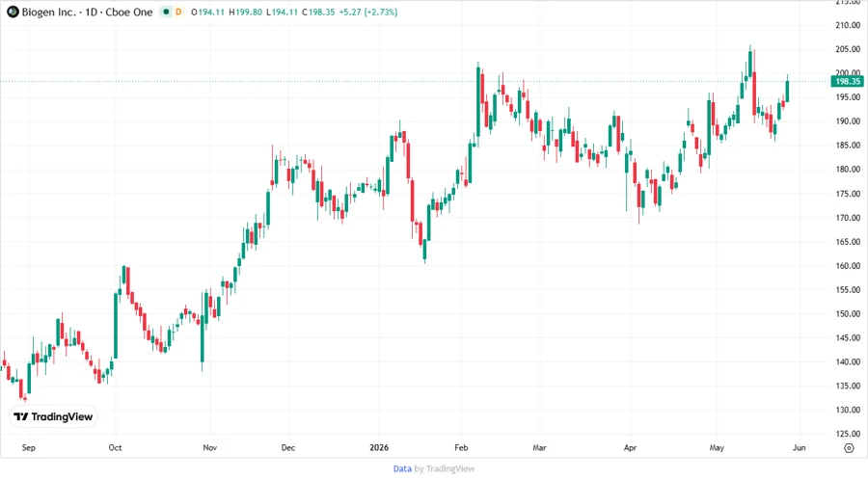Click the high value H199.80
868x480 pixels.
click(245, 12)
